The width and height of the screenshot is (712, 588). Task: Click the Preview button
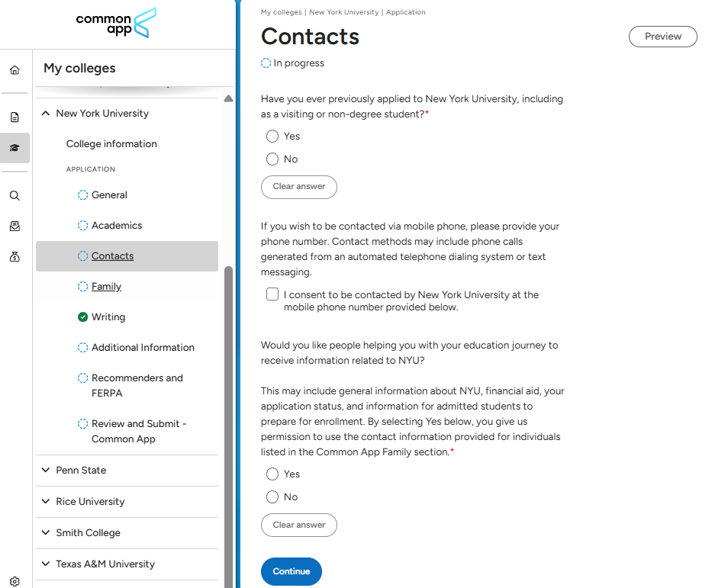pyautogui.click(x=662, y=37)
